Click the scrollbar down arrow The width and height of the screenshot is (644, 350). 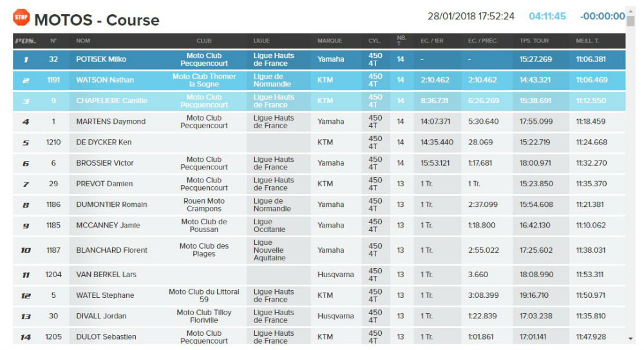click(x=630, y=338)
